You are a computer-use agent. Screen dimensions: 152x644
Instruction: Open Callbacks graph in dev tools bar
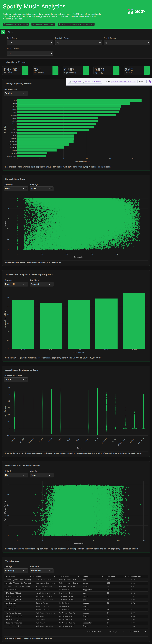97,82
